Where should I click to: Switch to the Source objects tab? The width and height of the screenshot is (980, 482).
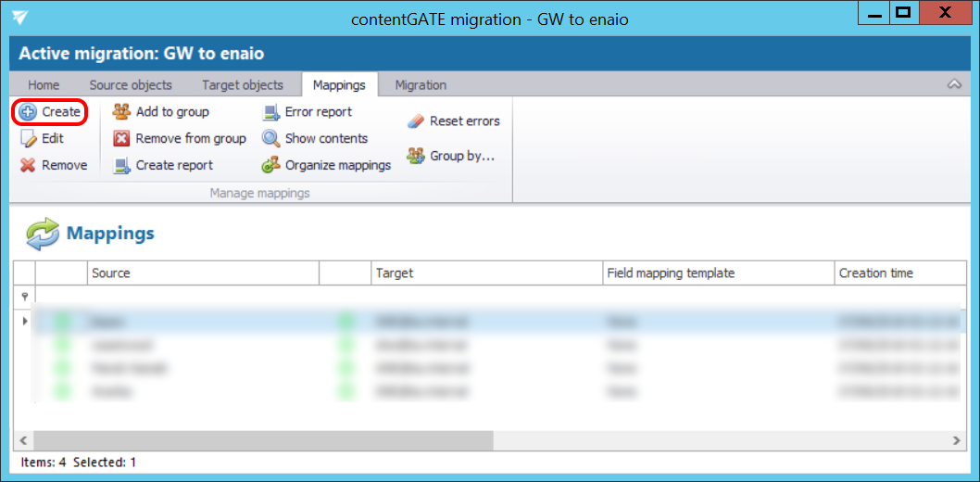[131, 85]
